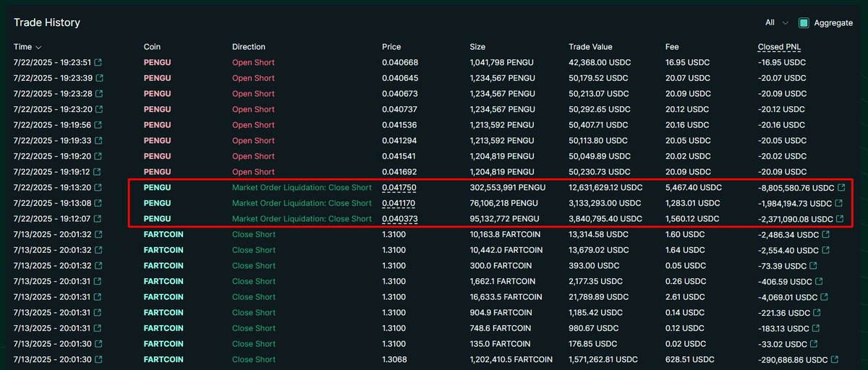The width and height of the screenshot is (868, 370).
Task: Open explorer link for 19:13:20 liquidation
Action: click(x=99, y=188)
